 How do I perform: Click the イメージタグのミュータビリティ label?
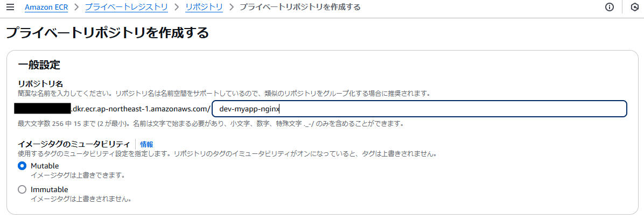74,144
